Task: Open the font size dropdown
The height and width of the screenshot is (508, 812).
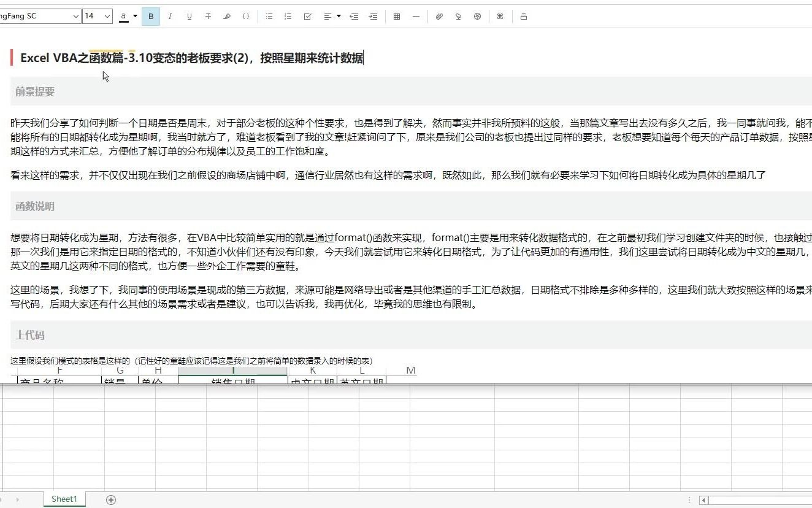Action: [x=96, y=17]
